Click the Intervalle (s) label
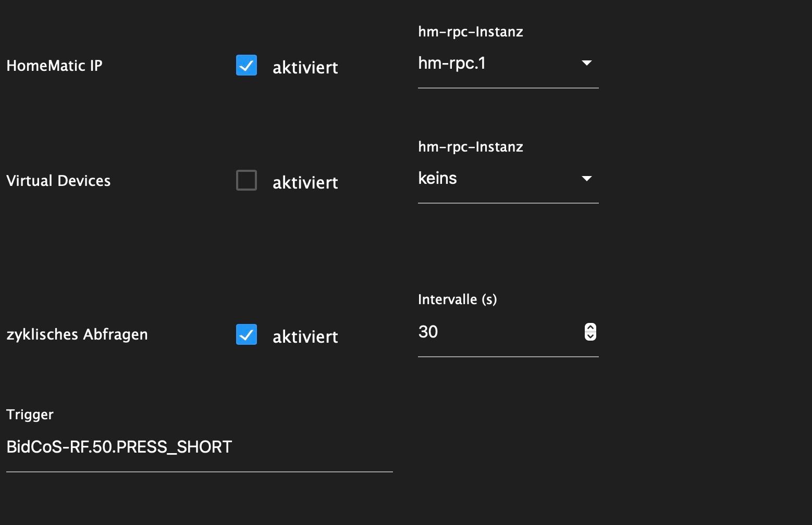The height and width of the screenshot is (525, 812). click(457, 299)
